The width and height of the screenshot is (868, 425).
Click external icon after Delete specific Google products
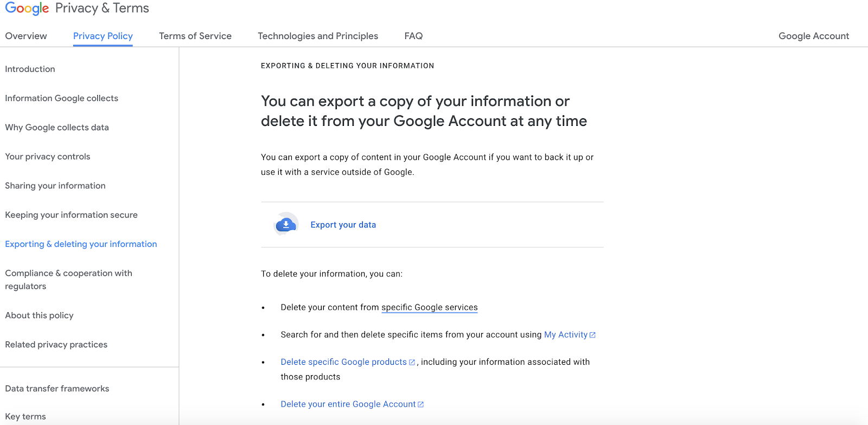(x=412, y=362)
